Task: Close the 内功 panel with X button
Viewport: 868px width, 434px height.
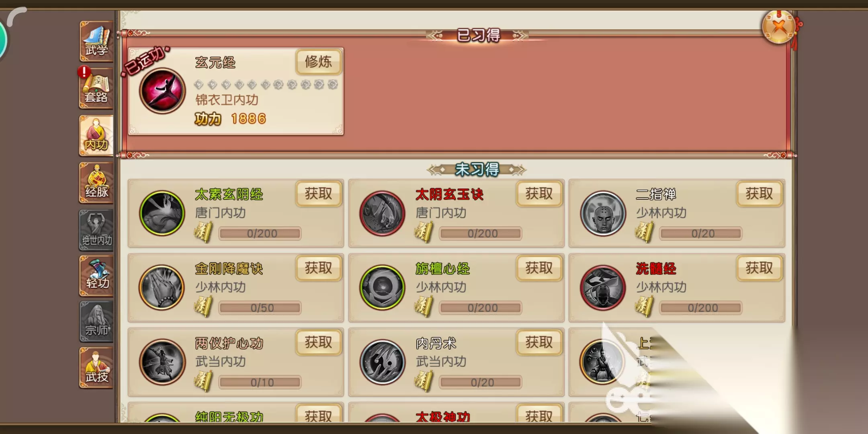Action: 779,27
